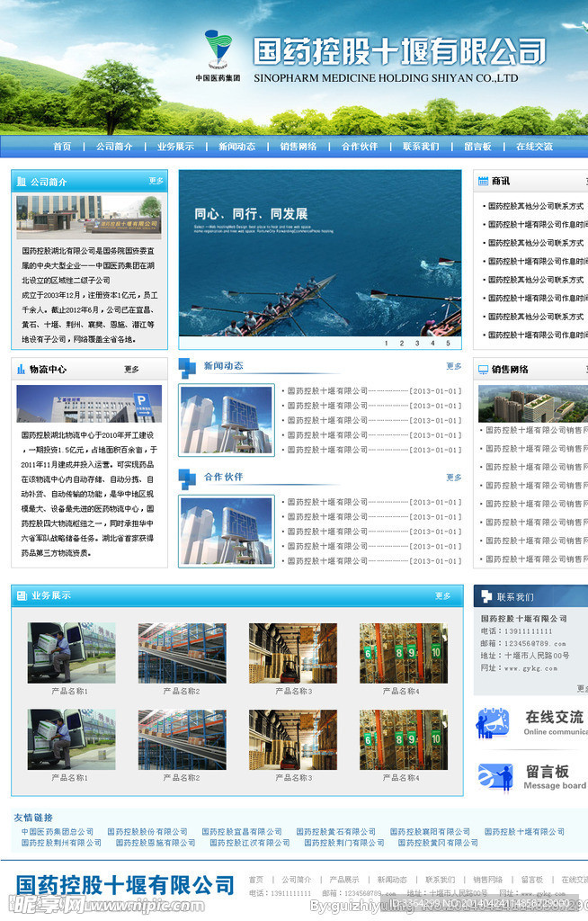Viewport: 588px width, 921px height.
Task: Open friendly link 国药控股股份有限公司
Action: point(147,832)
